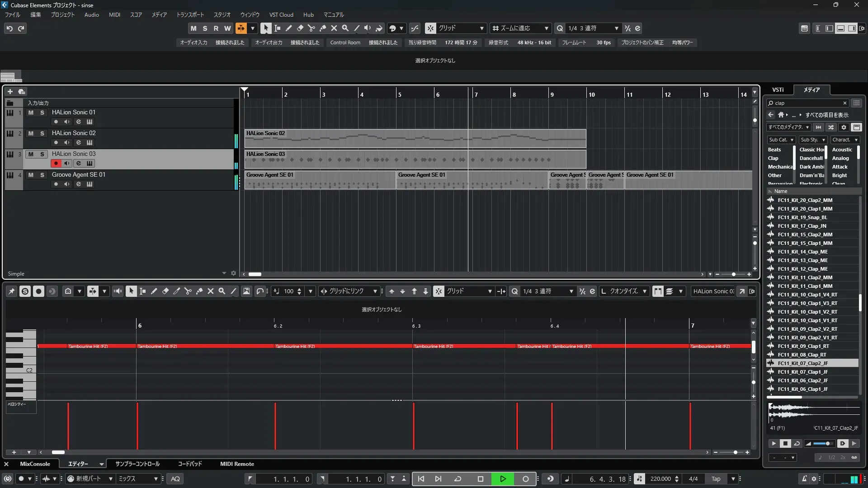Solo the Groove Agent SE 01 track
868x488 pixels.
click(x=42, y=175)
